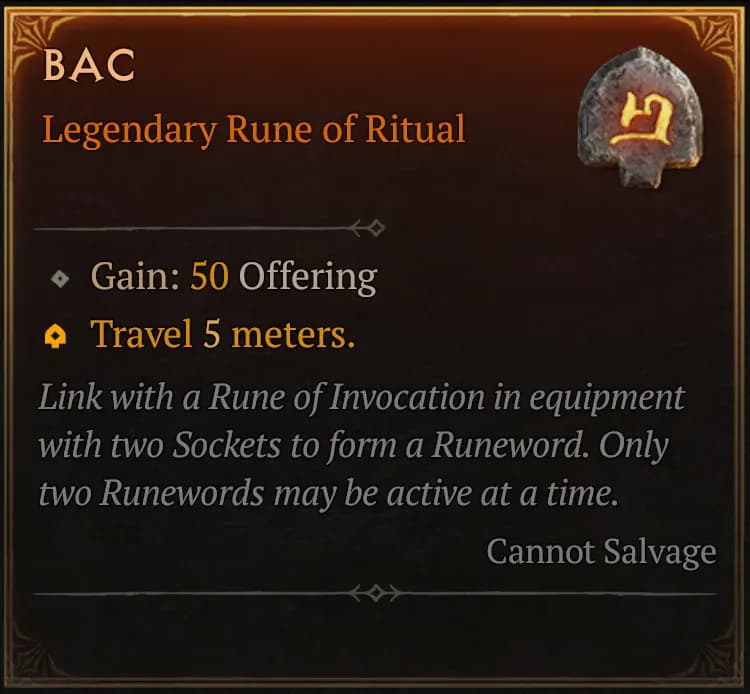Click the word Offering
This screenshot has width=750, height=694.
pos(308,278)
